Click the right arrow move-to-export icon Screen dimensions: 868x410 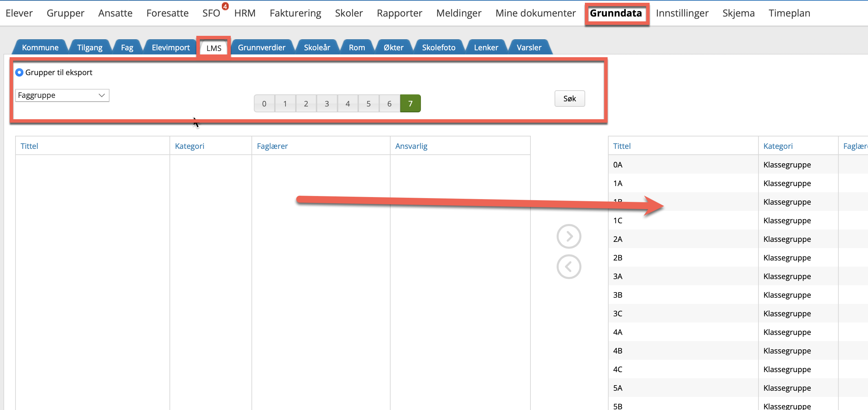569,236
